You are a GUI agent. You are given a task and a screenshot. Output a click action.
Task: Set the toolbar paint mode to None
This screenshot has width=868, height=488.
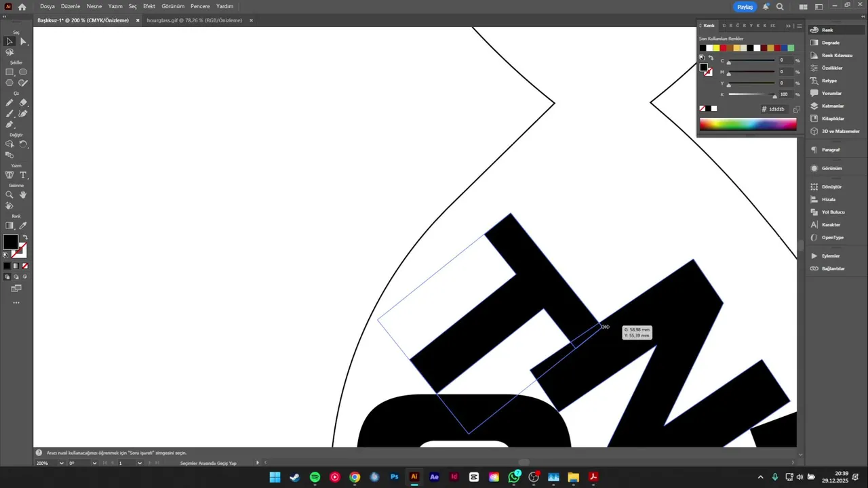pyautogui.click(x=25, y=266)
